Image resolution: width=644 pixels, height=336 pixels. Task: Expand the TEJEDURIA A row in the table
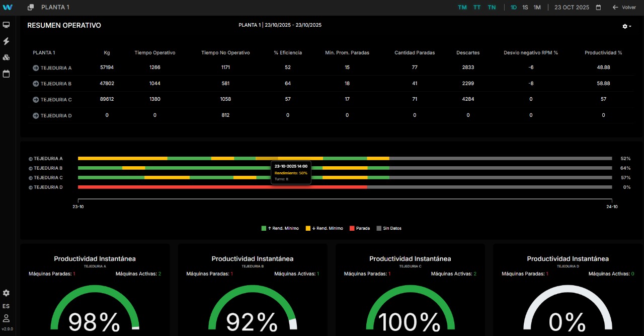(x=35, y=68)
